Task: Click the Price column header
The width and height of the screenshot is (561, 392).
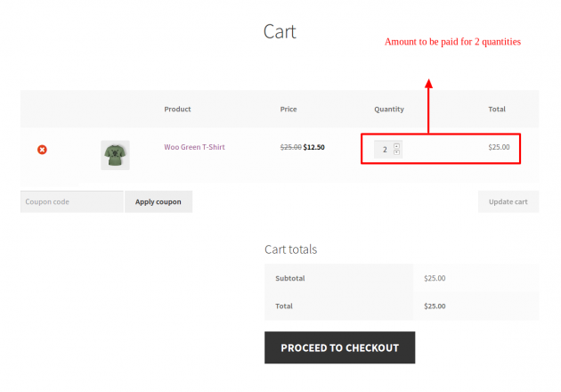Action: [x=289, y=110]
